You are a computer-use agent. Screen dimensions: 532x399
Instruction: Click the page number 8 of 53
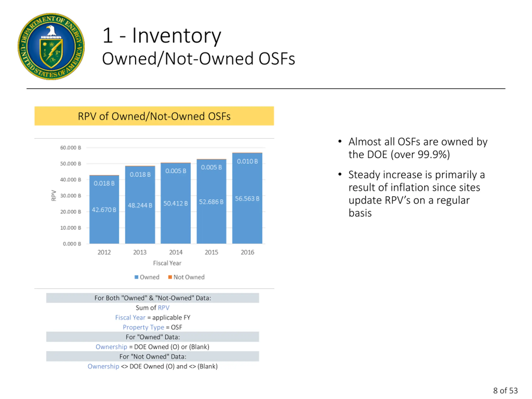505,390
